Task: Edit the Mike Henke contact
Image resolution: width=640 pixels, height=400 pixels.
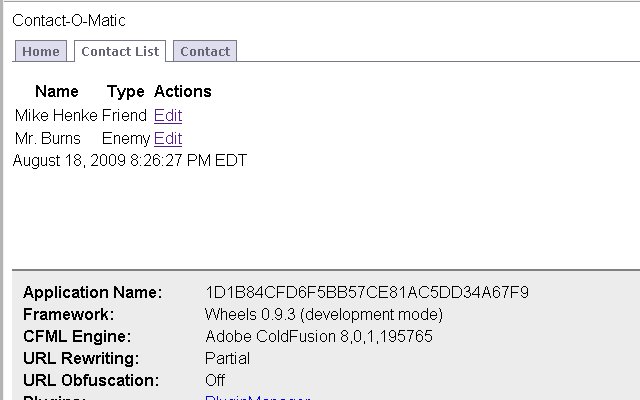Action: point(168,116)
